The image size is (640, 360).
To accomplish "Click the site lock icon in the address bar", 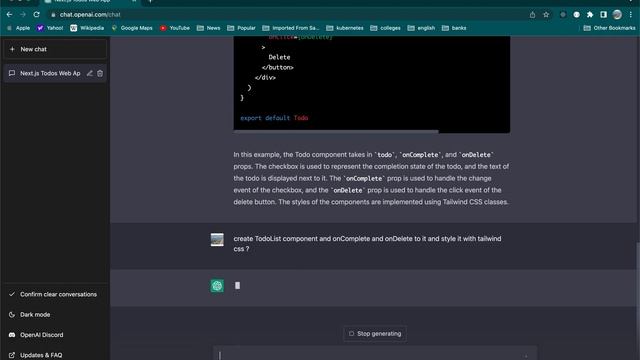I will [x=53, y=15].
